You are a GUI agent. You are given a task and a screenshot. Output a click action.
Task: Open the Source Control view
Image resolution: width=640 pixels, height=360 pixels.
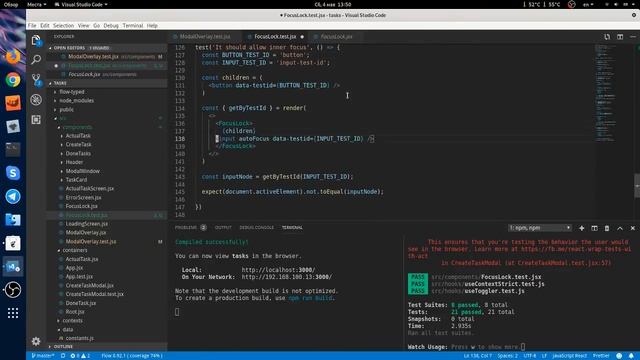(36, 80)
